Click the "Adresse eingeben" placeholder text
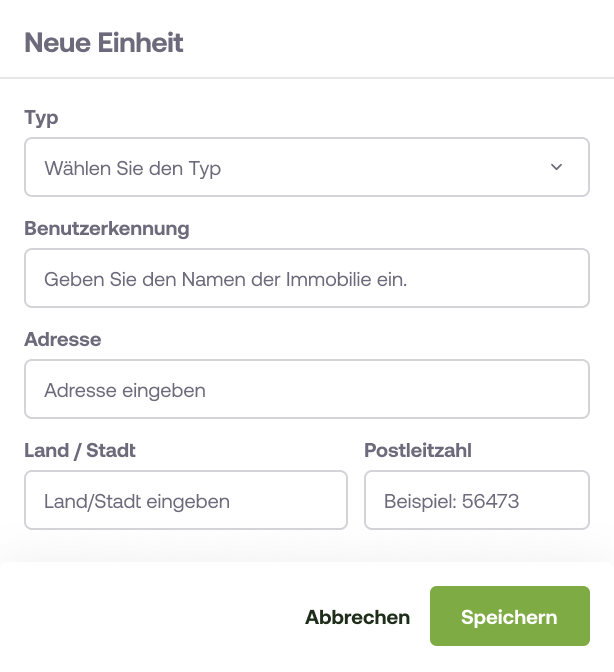The width and height of the screenshot is (614, 672). point(125,390)
